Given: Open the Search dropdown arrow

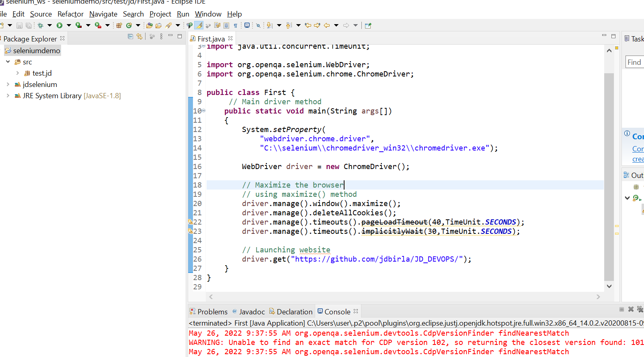Looking at the screenshot, I should 178,25.
